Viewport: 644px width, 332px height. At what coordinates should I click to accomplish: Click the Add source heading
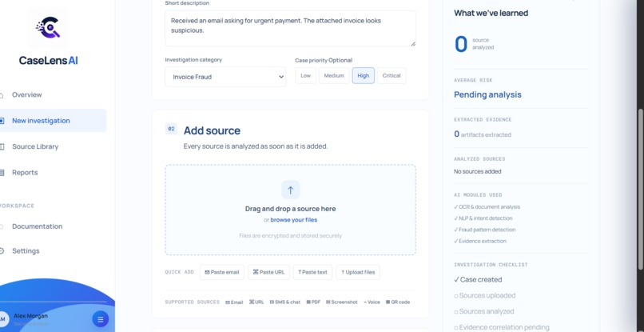[212, 130]
